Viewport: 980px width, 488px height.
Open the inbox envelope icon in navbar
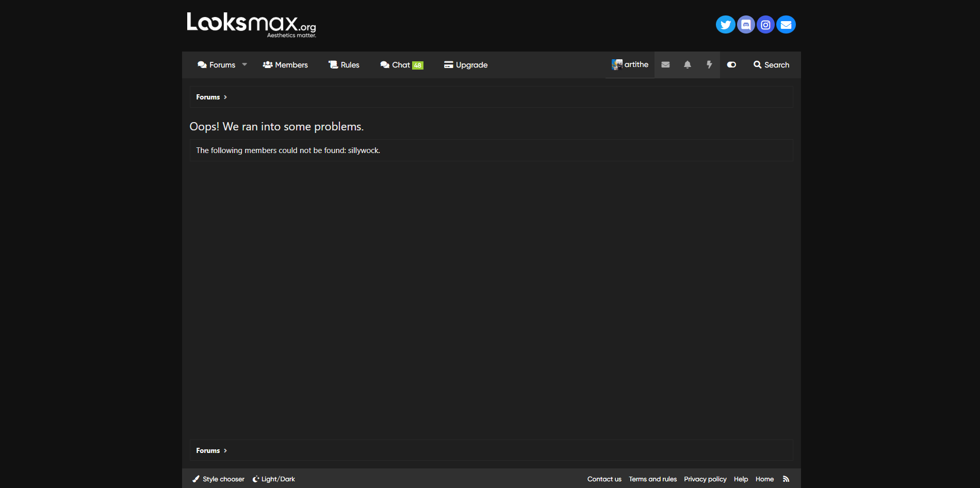[665, 65]
